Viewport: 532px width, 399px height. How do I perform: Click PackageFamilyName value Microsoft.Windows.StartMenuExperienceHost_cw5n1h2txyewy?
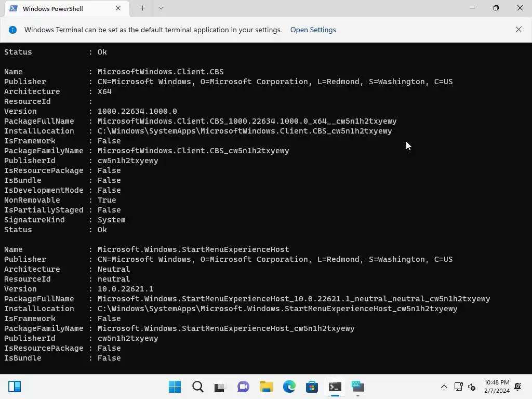[226, 328]
